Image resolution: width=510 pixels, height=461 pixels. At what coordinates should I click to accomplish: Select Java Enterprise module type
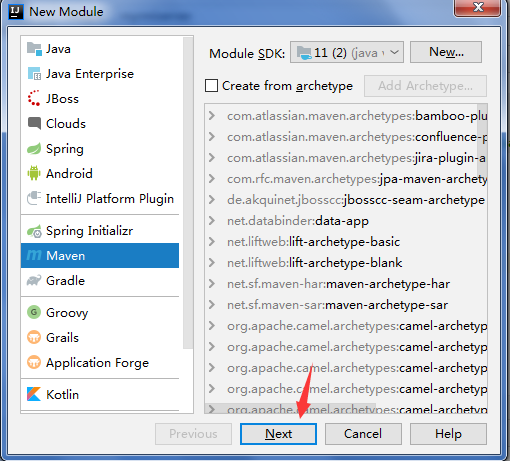coord(100,74)
